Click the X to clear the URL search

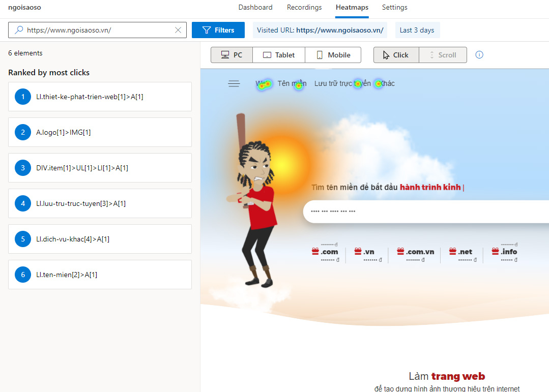[x=178, y=30]
